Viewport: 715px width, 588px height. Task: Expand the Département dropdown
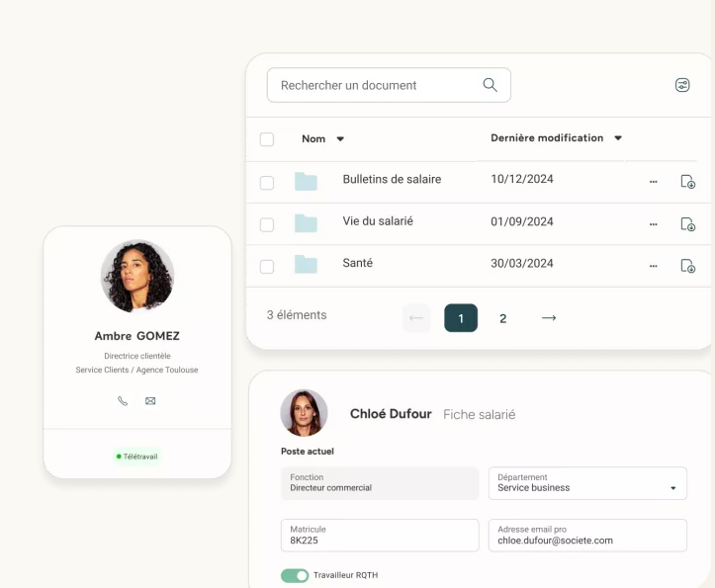673,488
